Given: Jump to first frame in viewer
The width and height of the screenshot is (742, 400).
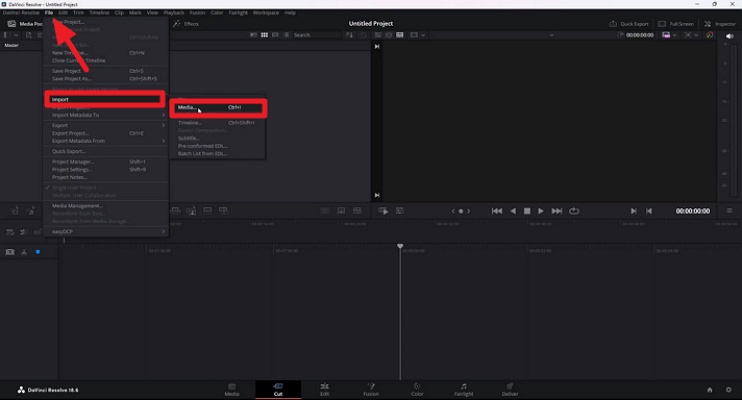Looking at the screenshot, I should point(497,211).
